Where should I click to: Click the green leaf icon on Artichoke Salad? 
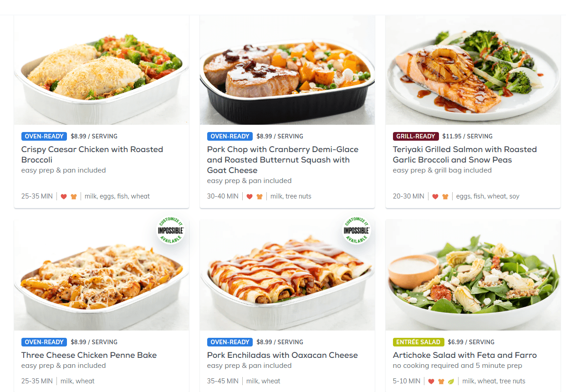(x=451, y=382)
